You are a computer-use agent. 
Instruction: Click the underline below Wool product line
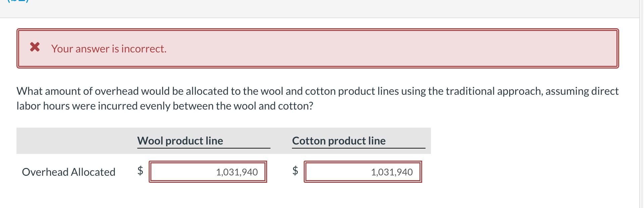[203, 148]
